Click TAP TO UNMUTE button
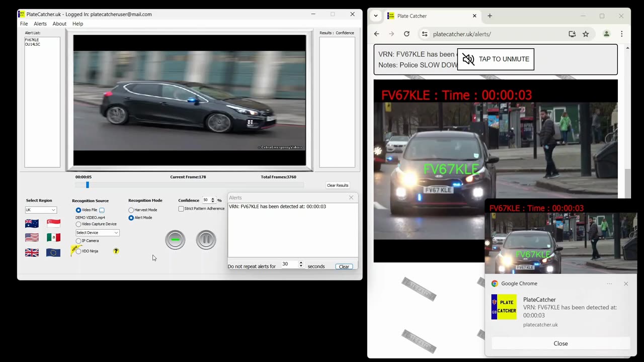Viewport: 644px width, 362px height. 496,59
